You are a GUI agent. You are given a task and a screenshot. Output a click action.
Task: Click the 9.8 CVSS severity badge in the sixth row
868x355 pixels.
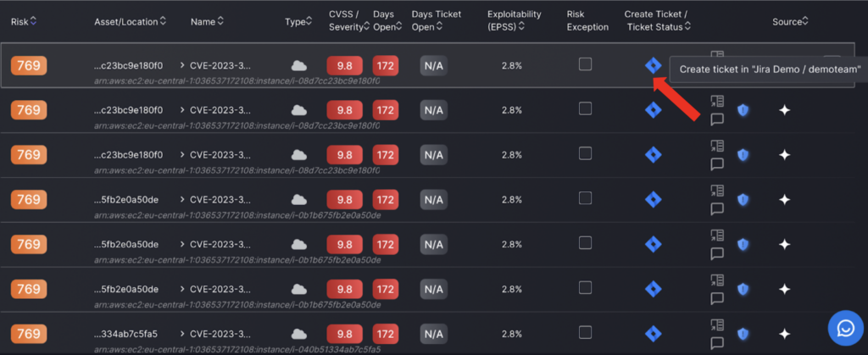click(344, 289)
